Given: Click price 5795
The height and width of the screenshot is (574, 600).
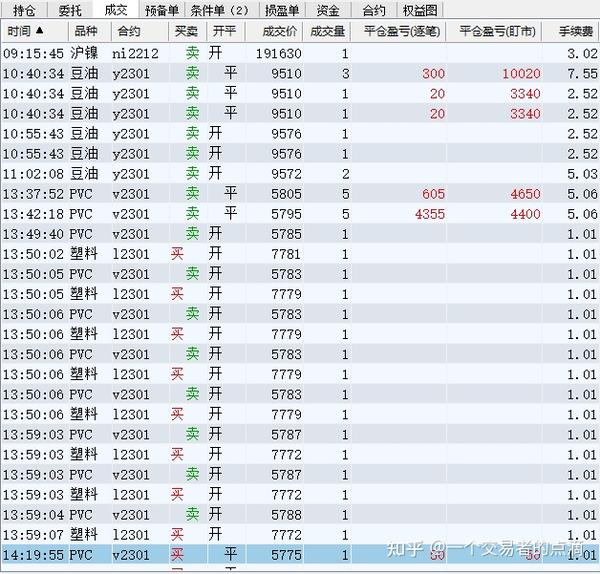Looking at the screenshot, I should (x=286, y=214).
